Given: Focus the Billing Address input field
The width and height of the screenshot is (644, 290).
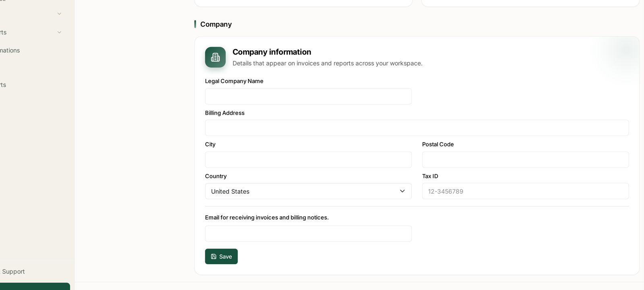Looking at the screenshot, I should tap(417, 128).
